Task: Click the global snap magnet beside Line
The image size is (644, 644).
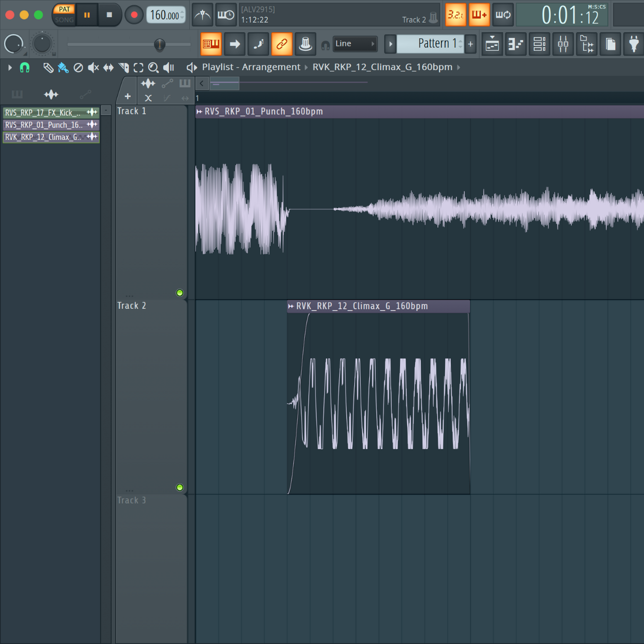Action: (326, 45)
